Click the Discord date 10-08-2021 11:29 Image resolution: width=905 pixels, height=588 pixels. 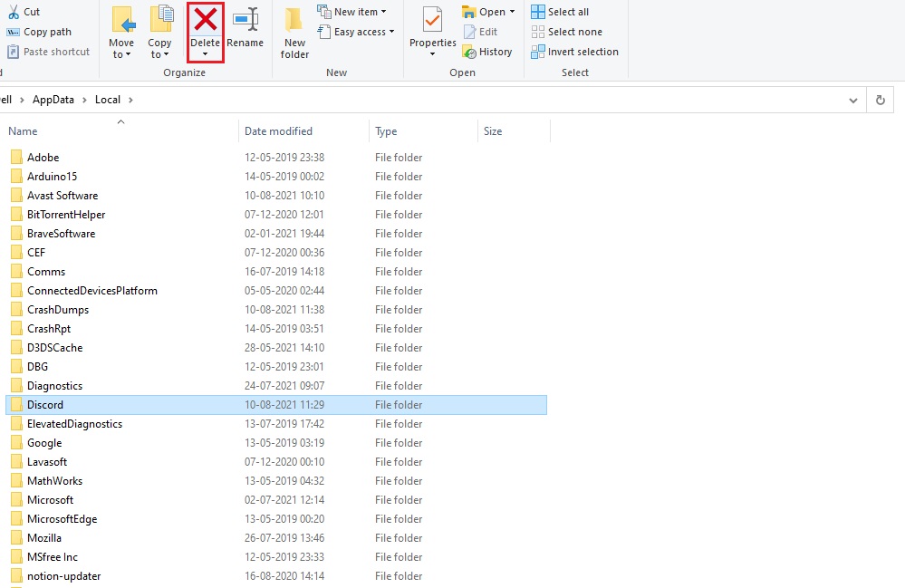click(284, 405)
